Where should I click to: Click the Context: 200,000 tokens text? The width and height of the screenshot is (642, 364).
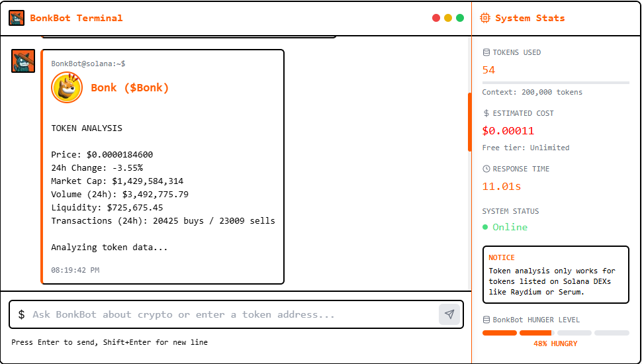(x=532, y=92)
